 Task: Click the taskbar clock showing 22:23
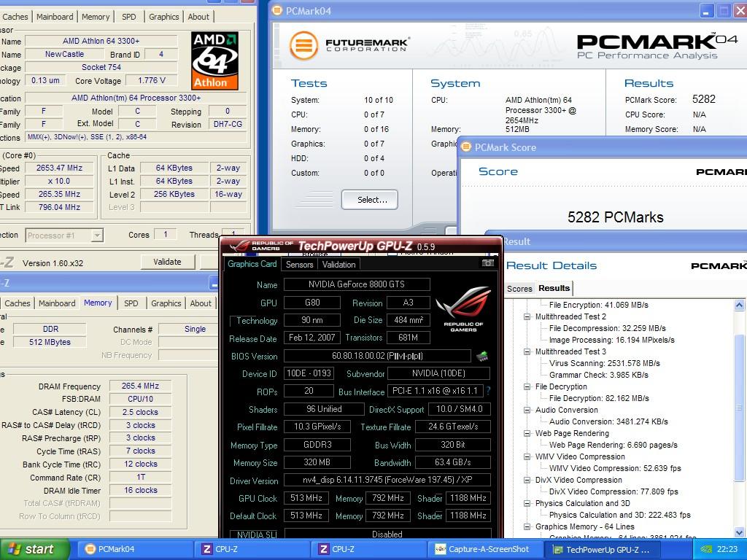(727, 549)
